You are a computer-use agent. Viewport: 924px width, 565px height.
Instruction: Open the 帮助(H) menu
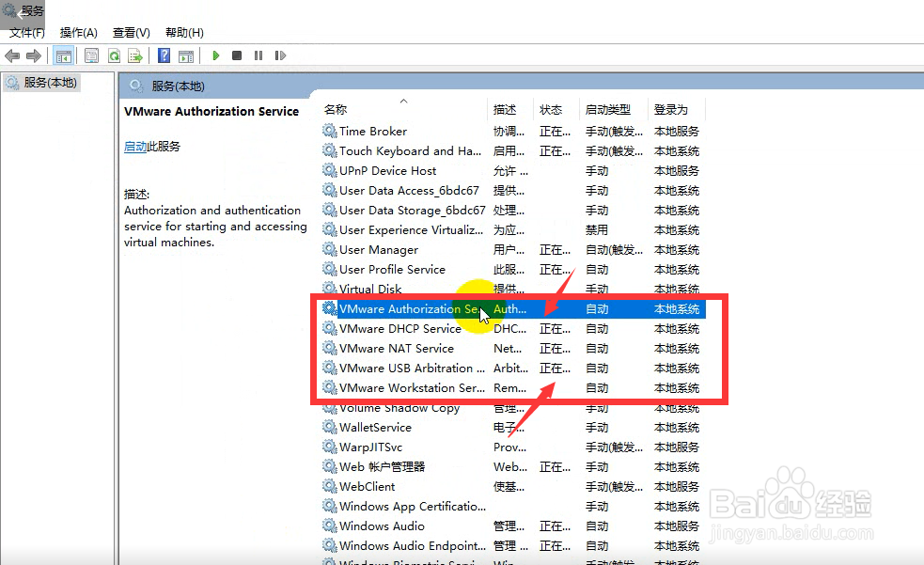pos(184,32)
